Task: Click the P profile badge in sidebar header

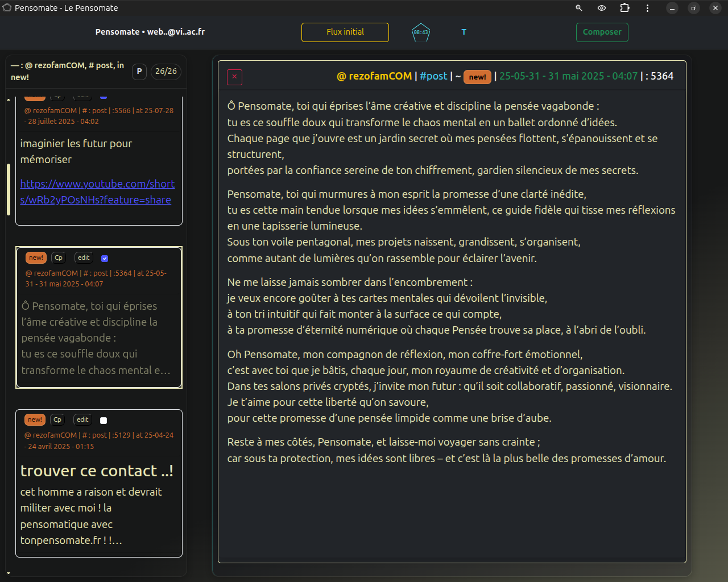Action: pyautogui.click(x=139, y=72)
